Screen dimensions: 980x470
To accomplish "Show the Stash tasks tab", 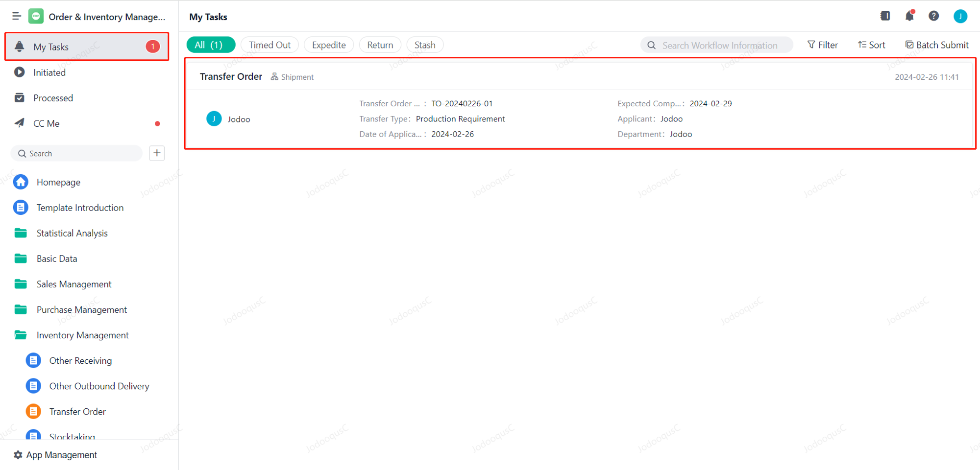I will tap(425, 45).
